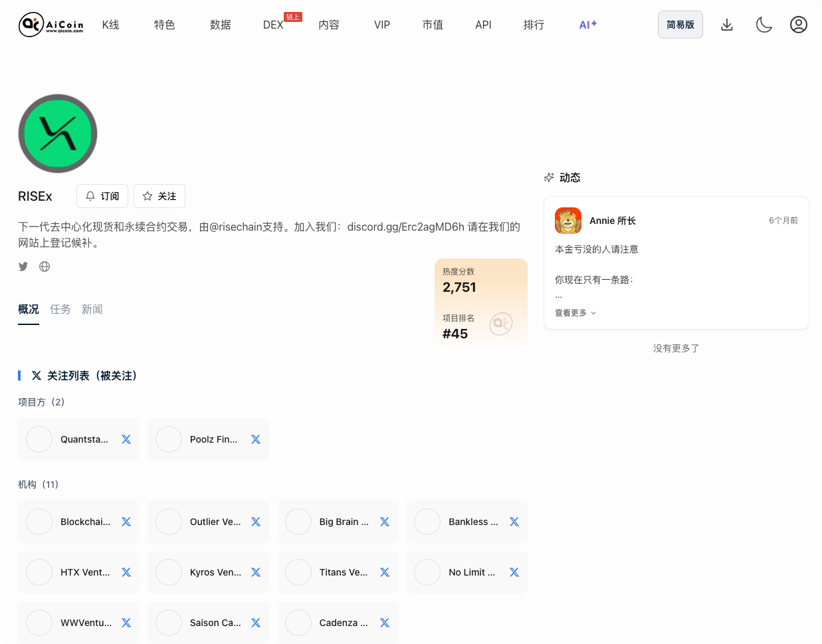The image size is (822, 644).
Task: Open the user account icon
Action: point(799,25)
